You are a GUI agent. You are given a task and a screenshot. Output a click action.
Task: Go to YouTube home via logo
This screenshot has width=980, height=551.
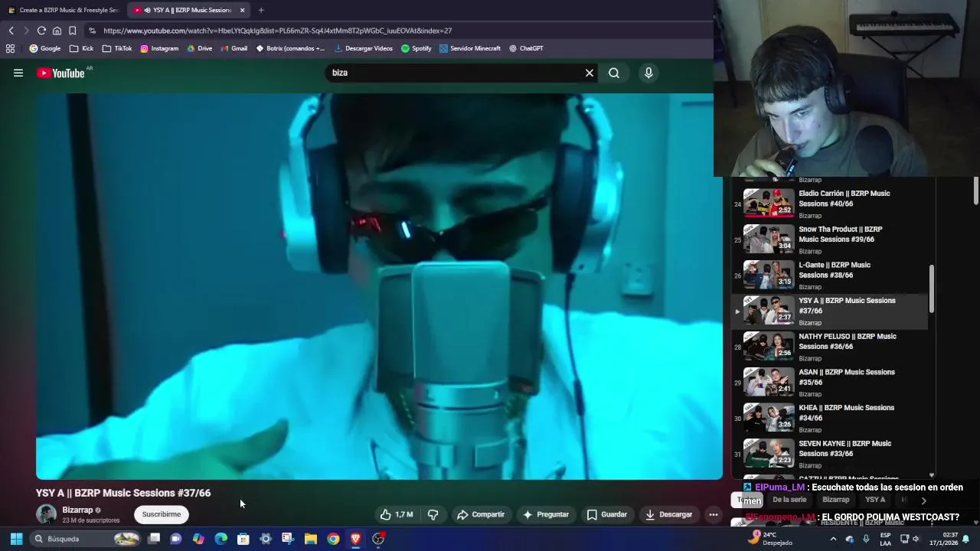pyautogui.click(x=61, y=73)
